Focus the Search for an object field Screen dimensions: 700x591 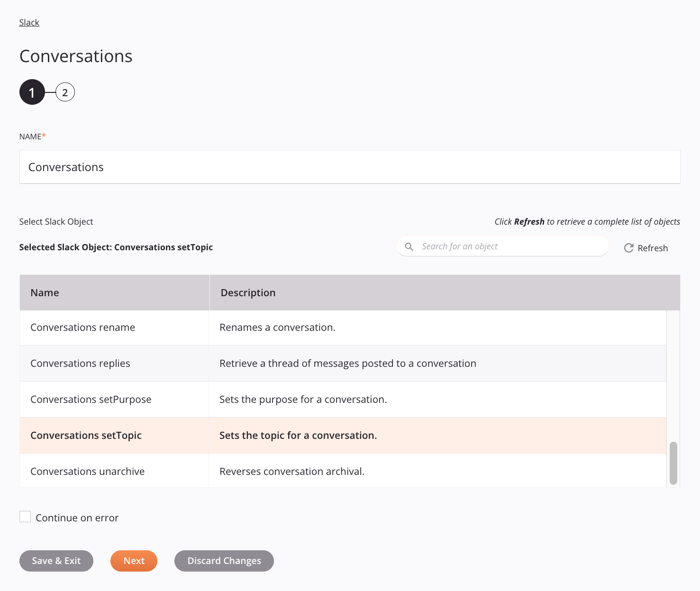502,246
